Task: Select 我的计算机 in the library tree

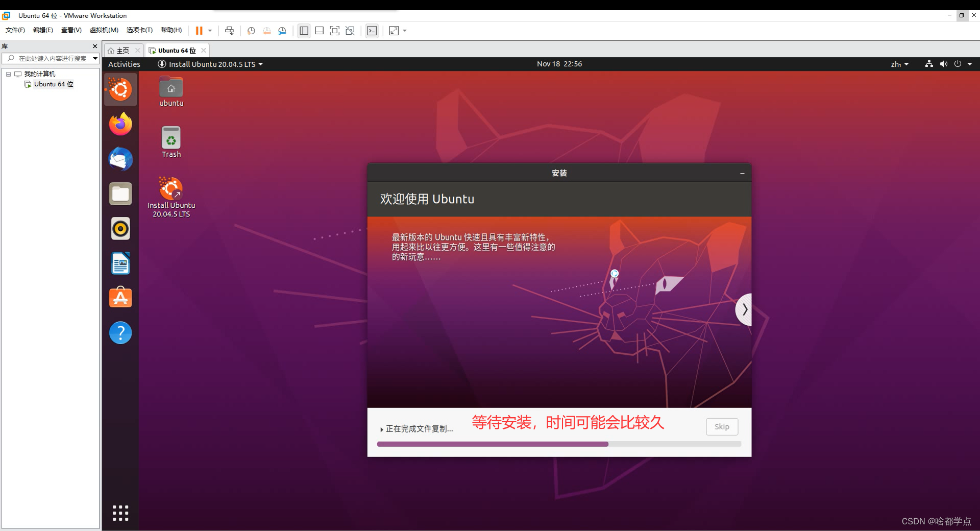Action: (40, 74)
